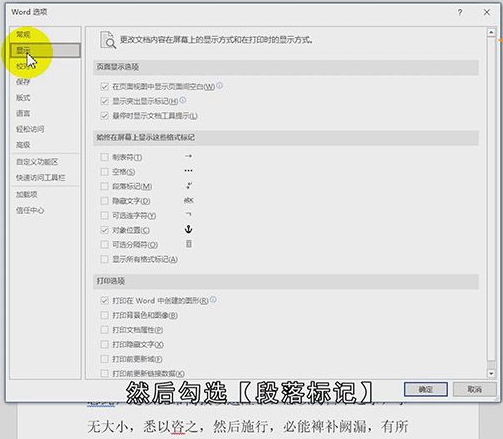Screen dimensions: 503x439
Task: Open the 信任中心 category
Action: point(30,210)
